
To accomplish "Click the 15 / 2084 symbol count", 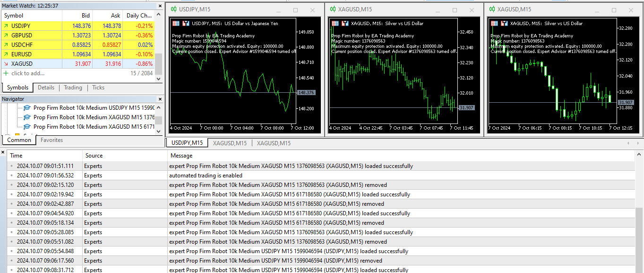I will (141, 73).
